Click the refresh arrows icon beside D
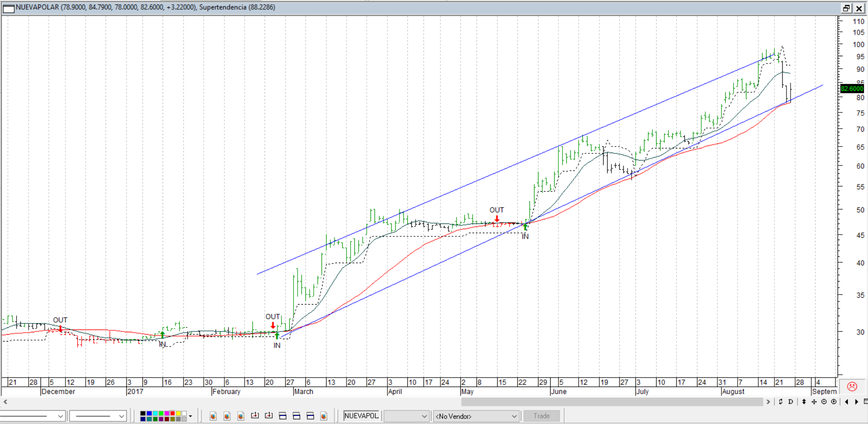Viewport: 868px width, 424px height. coord(781,401)
